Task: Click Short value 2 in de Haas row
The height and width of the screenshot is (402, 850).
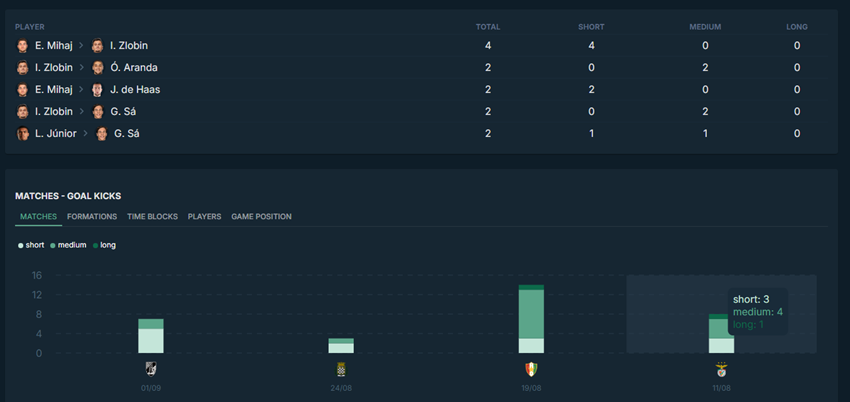Action: point(591,89)
